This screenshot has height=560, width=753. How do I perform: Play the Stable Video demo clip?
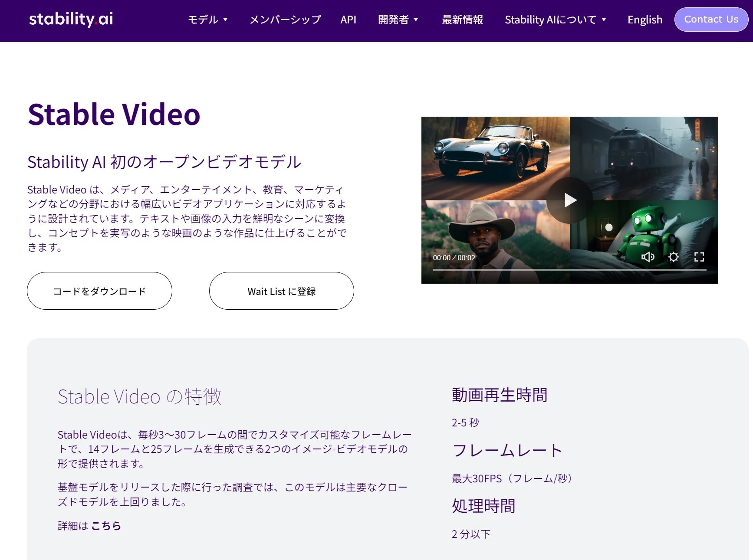point(569,200)
